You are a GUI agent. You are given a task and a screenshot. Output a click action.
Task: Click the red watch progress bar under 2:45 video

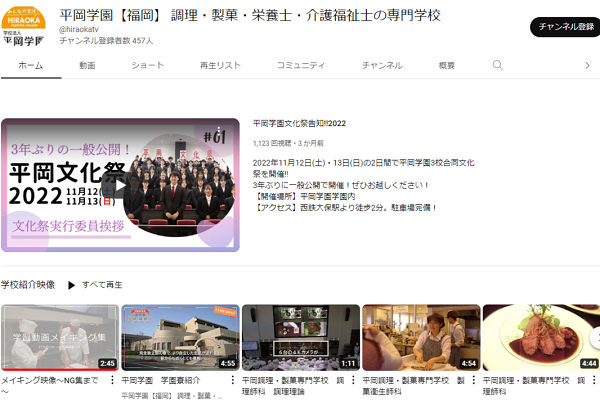click(60, 370)
